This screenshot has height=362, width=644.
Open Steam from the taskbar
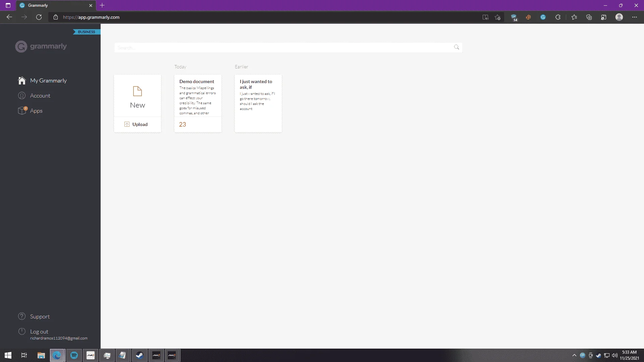[x=140, y=355]
